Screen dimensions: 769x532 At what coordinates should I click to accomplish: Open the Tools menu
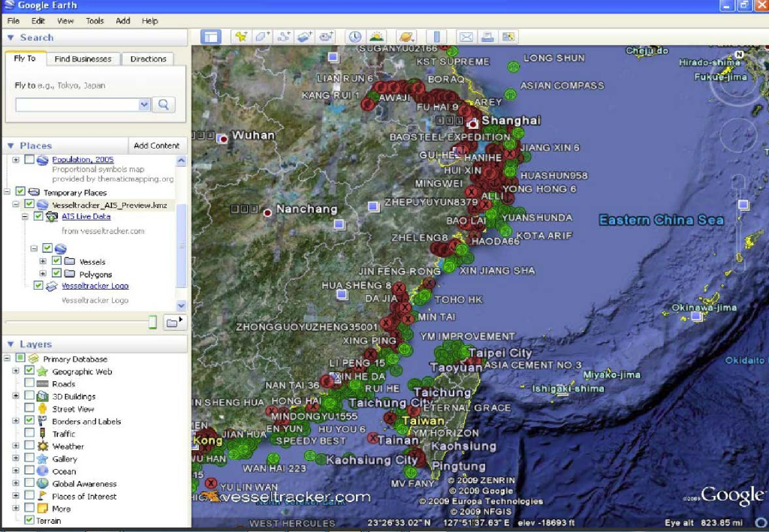pyautogui.click(x=95, y=21)
